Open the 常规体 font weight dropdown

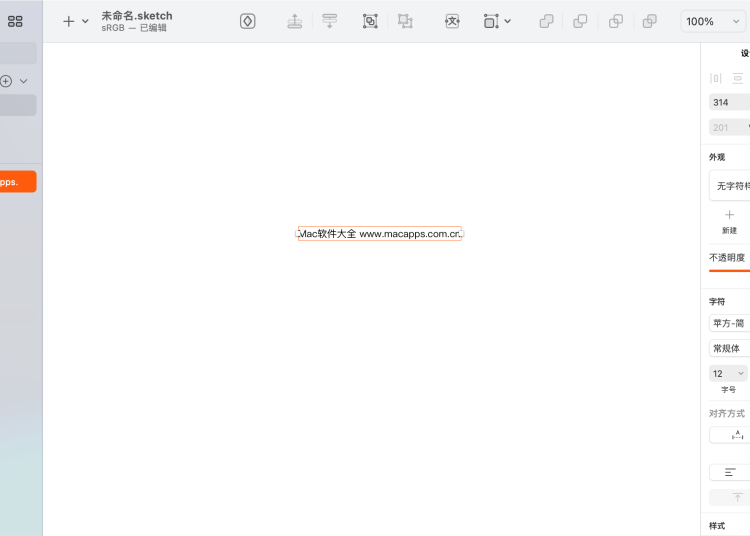coord(729,348)
